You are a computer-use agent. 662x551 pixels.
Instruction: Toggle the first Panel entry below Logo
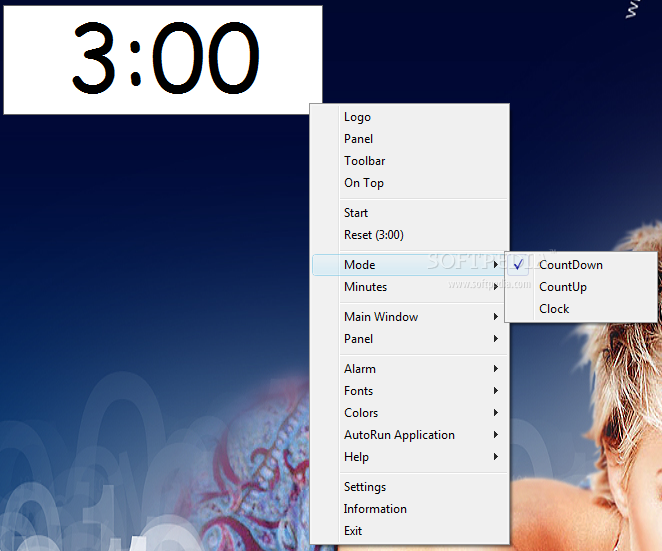pos(410,139)
